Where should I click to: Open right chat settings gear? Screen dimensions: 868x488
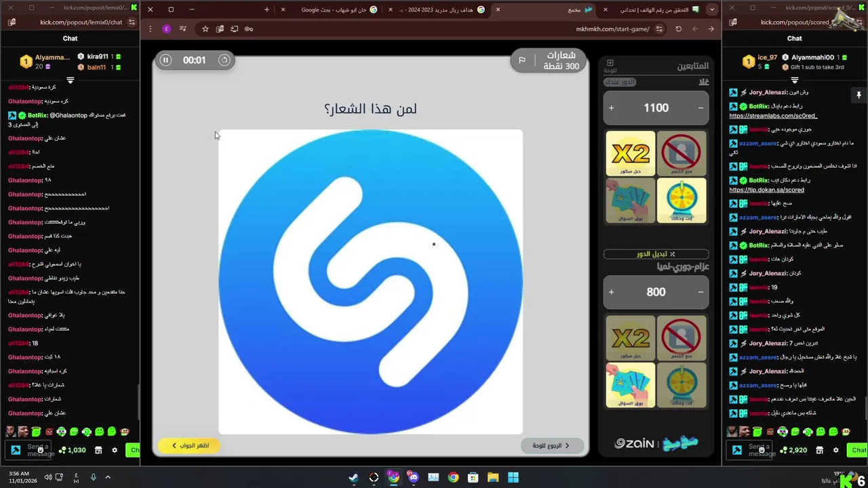[x=836, y=450]
